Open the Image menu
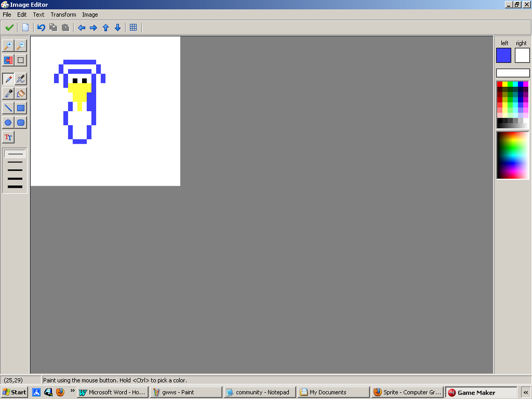This screenshot has height=399, width=532. pos(90,15)
